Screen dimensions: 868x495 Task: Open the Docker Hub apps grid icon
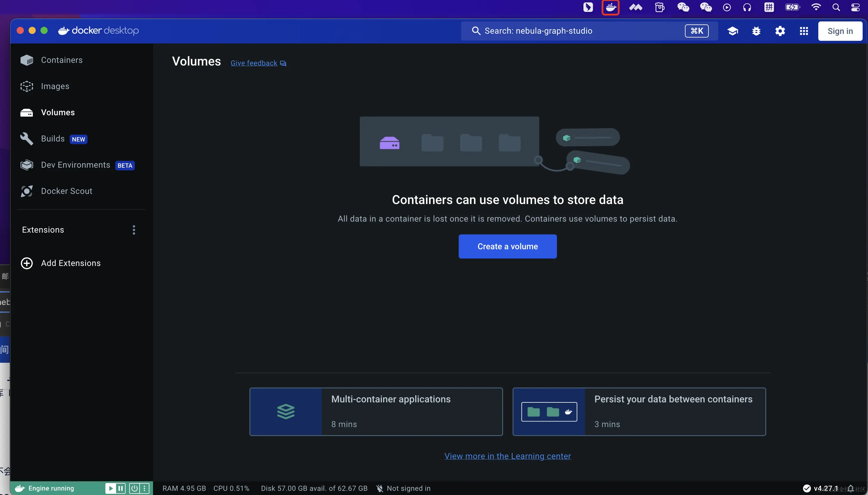pyautogui.click(x=803, y=31)
